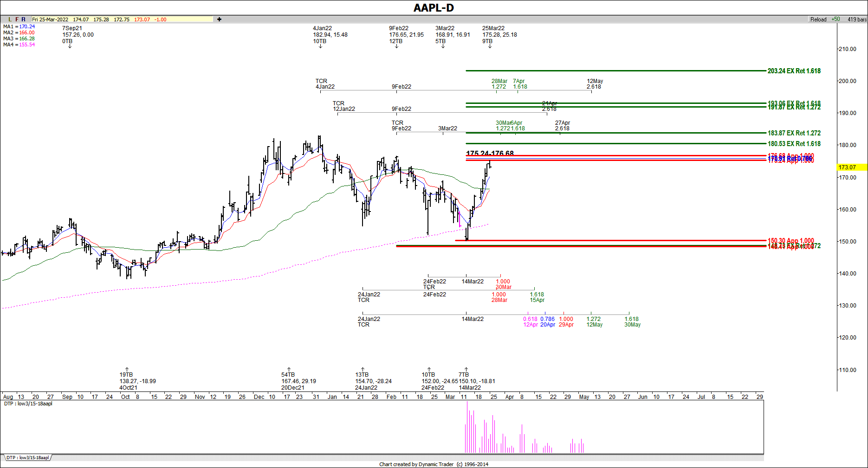868x468 pixels.
Task: Select the DTP low3/15-18aapl bottom tab
Action: [x=27, y=458]
